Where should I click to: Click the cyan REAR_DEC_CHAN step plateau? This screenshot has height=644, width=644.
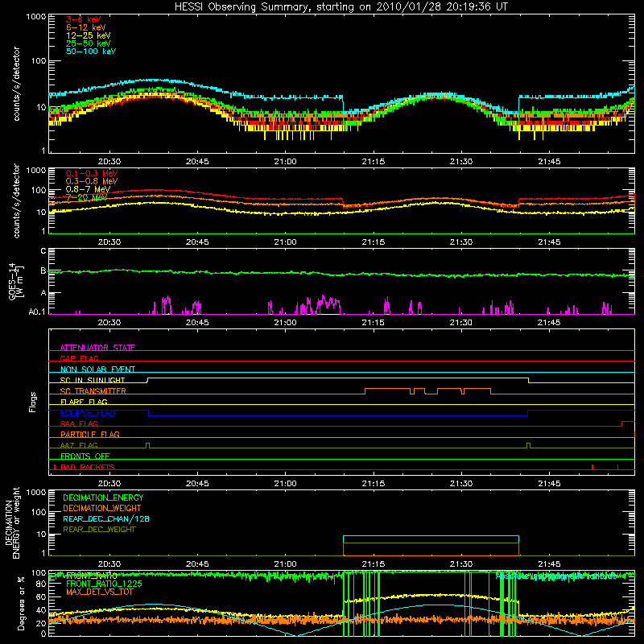click(431, 536)
